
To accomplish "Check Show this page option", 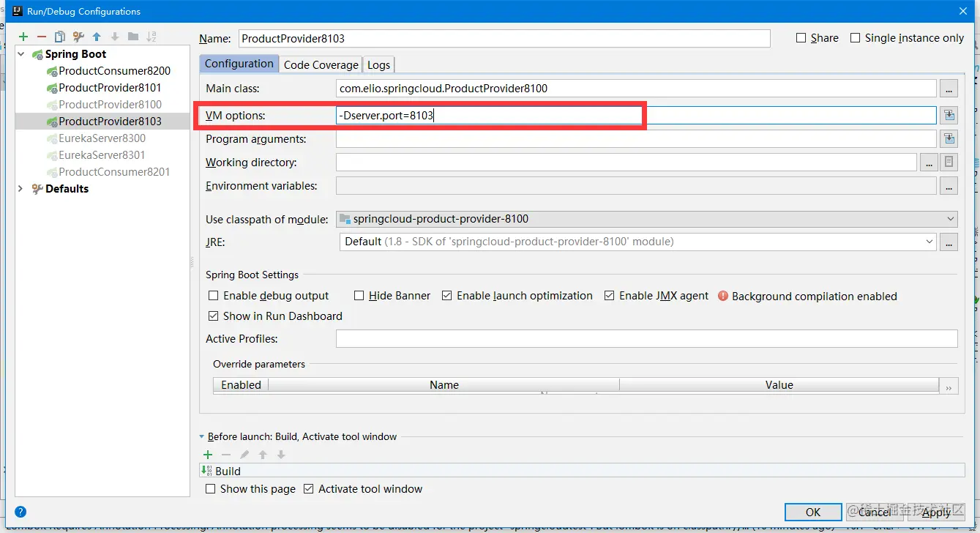I will click(x=211, y=489).
